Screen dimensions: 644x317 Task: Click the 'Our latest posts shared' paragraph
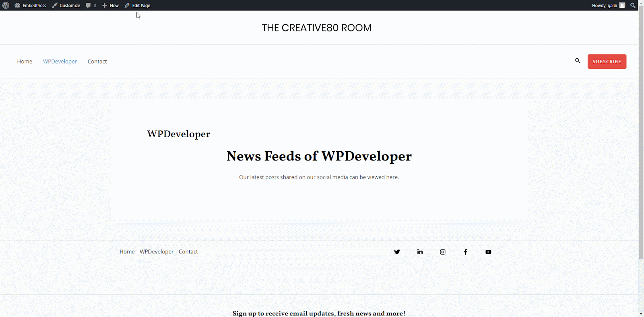pyautogui.click(x=319, y=177)
